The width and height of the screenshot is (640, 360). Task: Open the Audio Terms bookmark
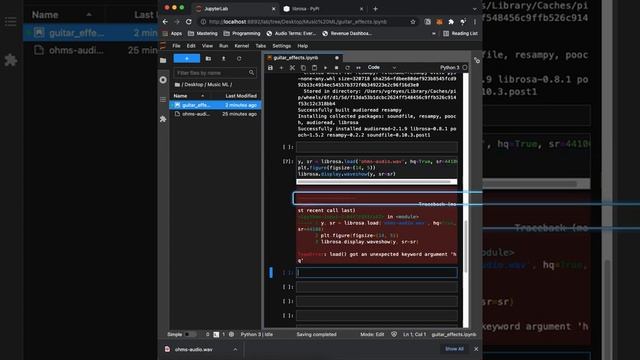click(x=291, y=33)
